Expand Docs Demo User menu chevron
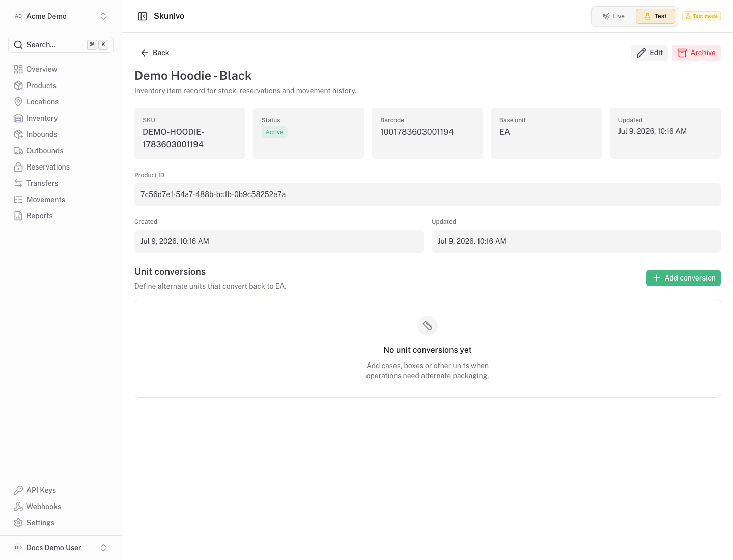733x560 pixels. coord(103,548)
